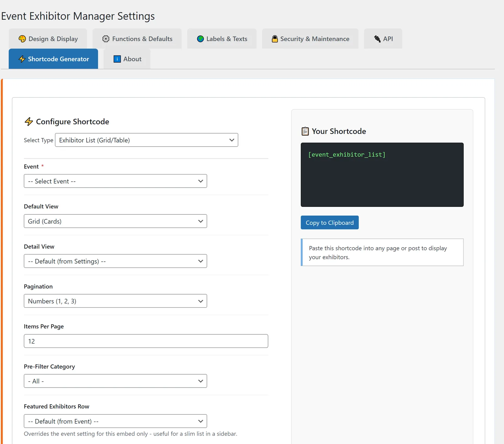Click the plug icon on API tab

point(377,39)
